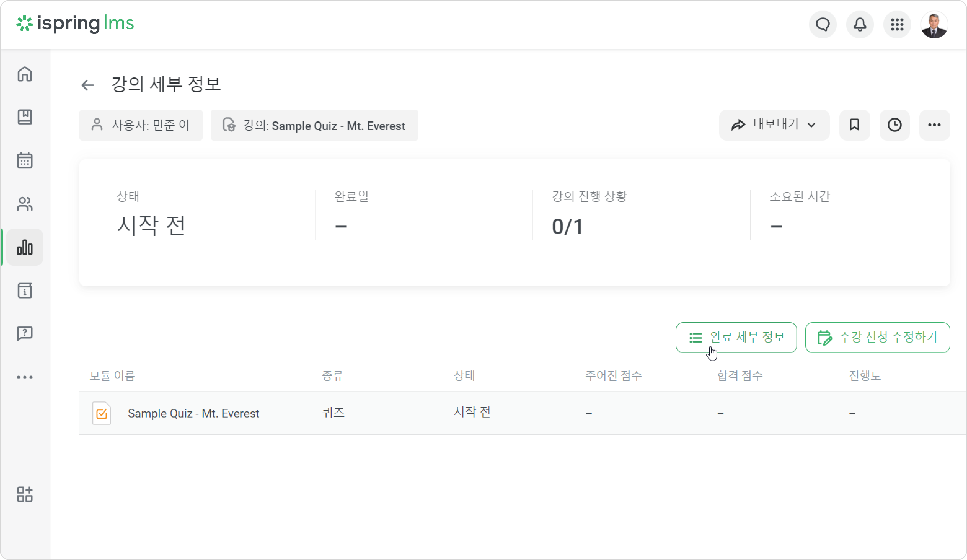The height and width of the screenshot is (560, 967).
Task: Open the apps grid menu
Action: 897,25
